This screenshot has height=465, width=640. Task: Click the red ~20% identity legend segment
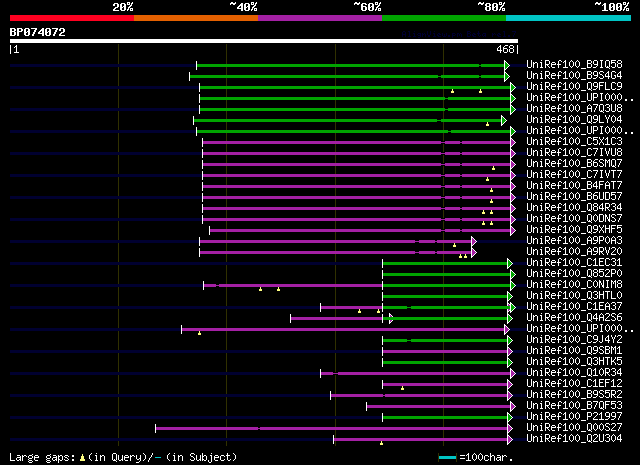72,18
